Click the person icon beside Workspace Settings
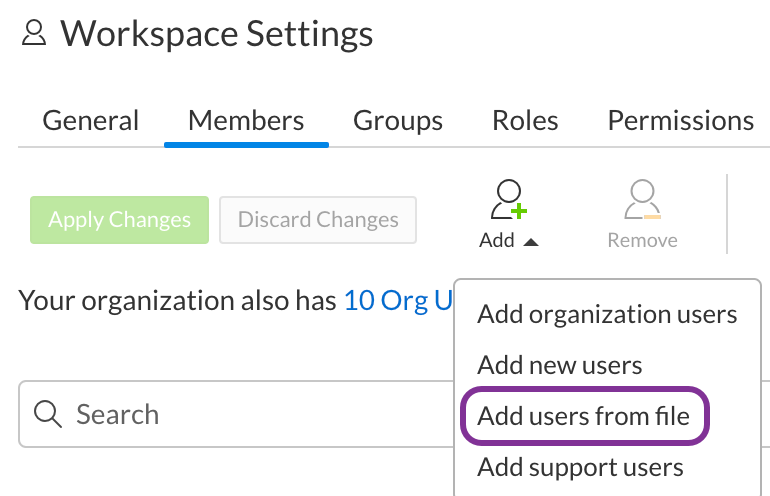This screenshot has height=496, width=770. 34,35
